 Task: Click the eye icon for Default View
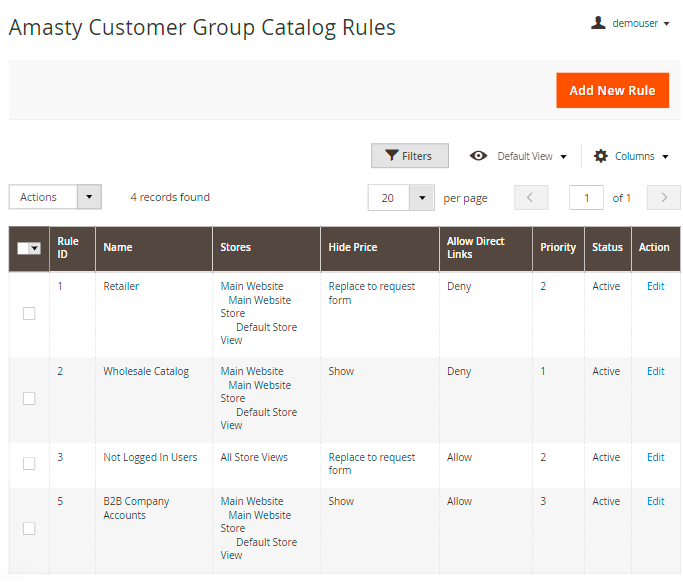479,156
